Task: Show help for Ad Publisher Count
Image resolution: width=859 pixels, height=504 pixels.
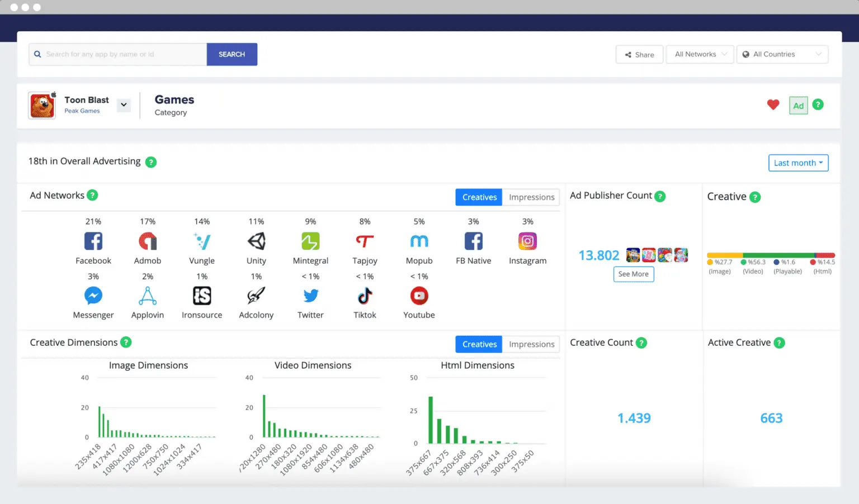Action: point(660,196)
